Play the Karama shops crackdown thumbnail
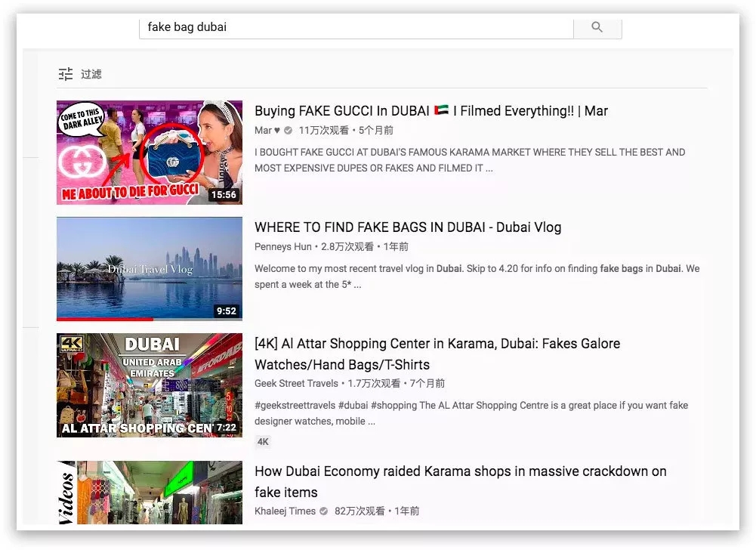Screen dimensions: 756x550 coord(150,492)
